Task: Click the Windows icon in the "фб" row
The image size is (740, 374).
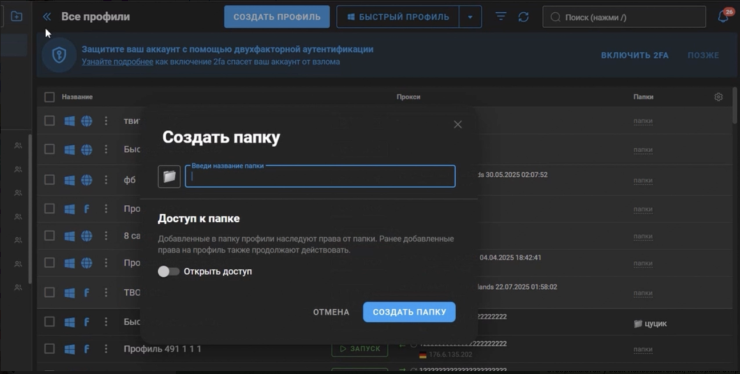Action: click(69, 180)
